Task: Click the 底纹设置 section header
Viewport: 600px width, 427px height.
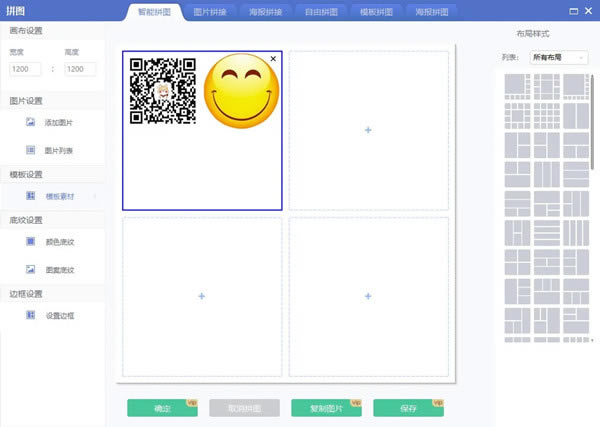Action: (26, 220)
